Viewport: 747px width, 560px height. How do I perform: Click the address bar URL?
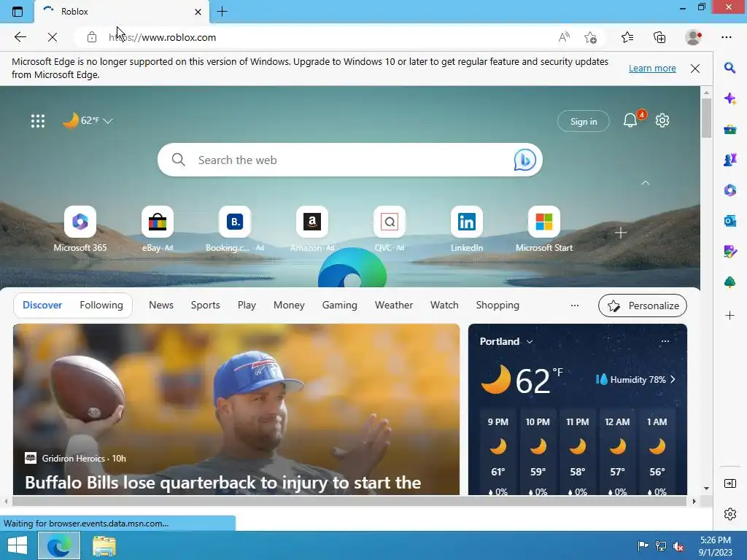(163, 37)
